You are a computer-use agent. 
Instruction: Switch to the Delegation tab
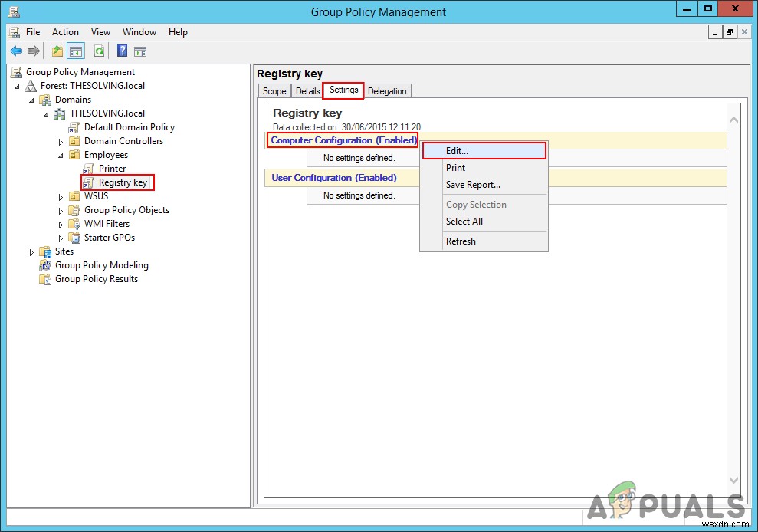click(x=387, y=90)
